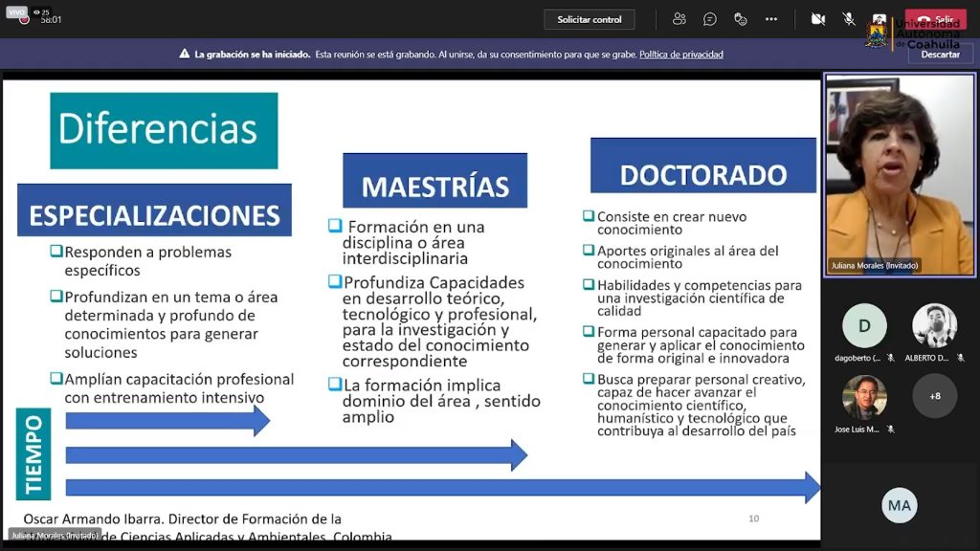The image size is (980, 551).
Task: Dismiss the recording banner with Descartar
Action: pos(940,55)
